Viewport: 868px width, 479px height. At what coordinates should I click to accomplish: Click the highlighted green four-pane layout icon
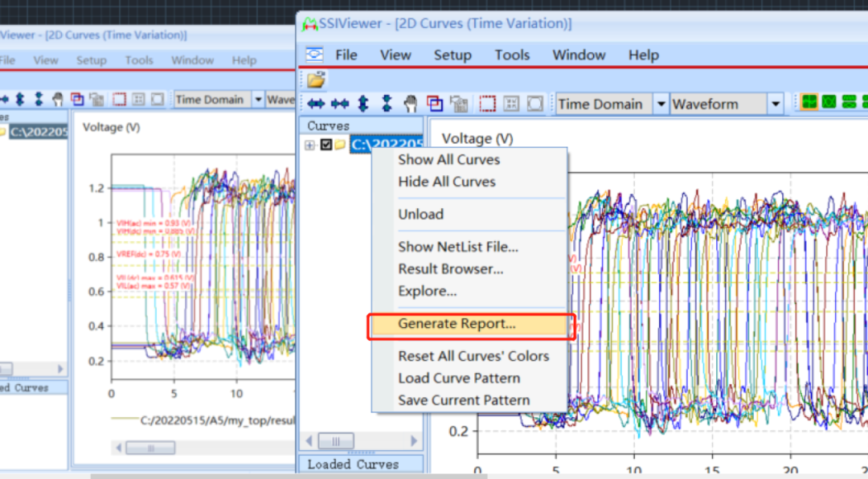[809, 102]
